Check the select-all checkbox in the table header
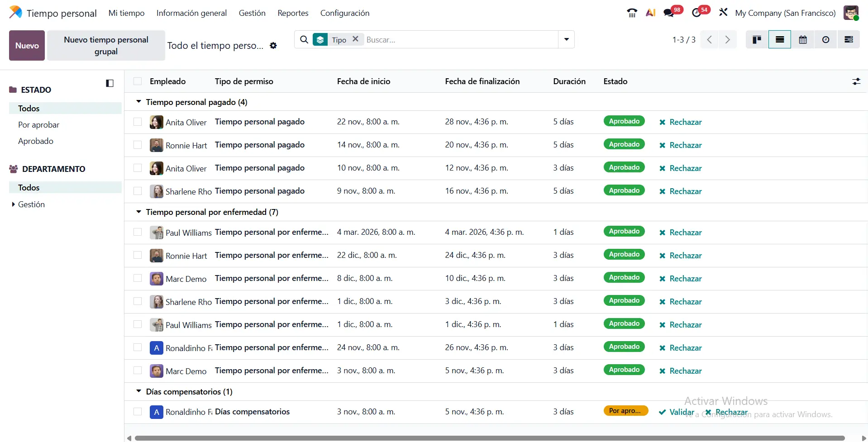868x442 pixels. tap(138, 81)
